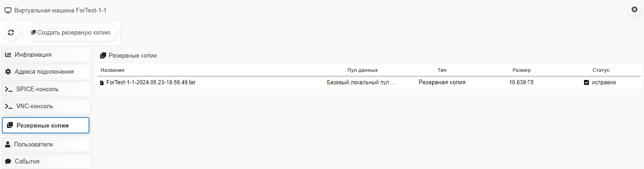Click the terminal icon for VNC-консоль
644x169 pixels.
point(9,106)
